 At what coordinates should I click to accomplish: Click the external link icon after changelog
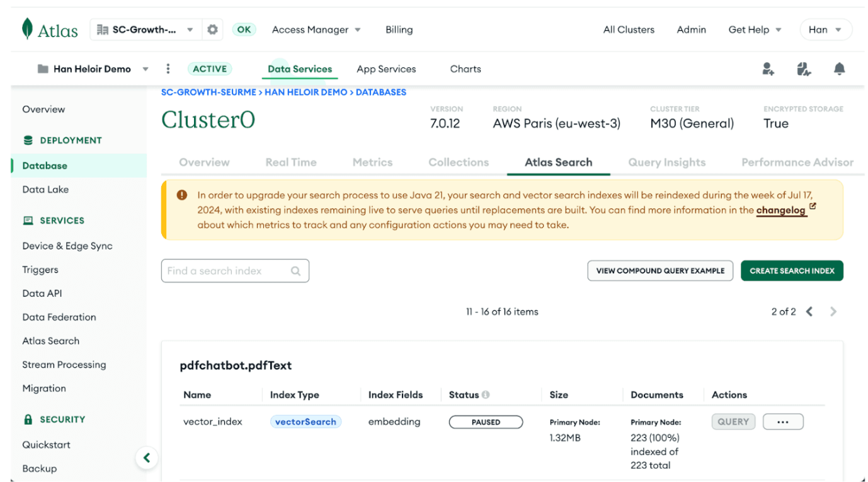point(813,206)
